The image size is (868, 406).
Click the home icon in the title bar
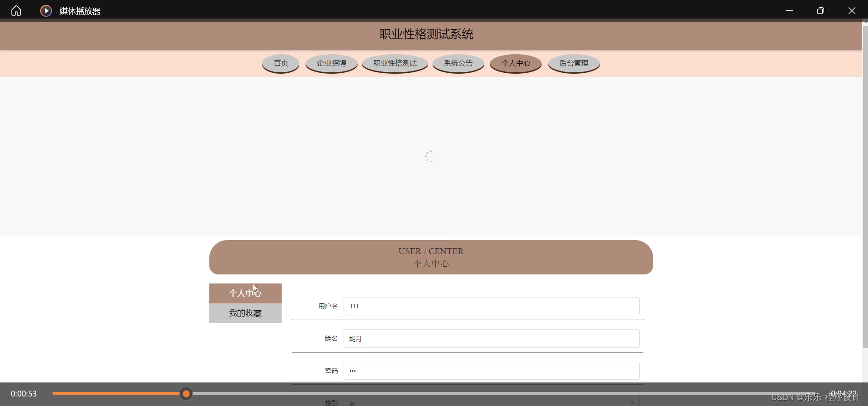coord(16,10)
